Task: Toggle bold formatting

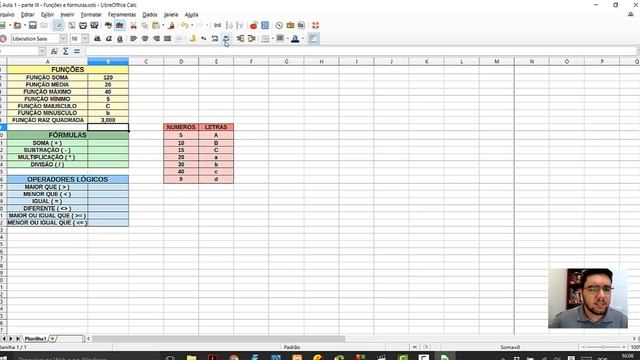Action: 97,38
